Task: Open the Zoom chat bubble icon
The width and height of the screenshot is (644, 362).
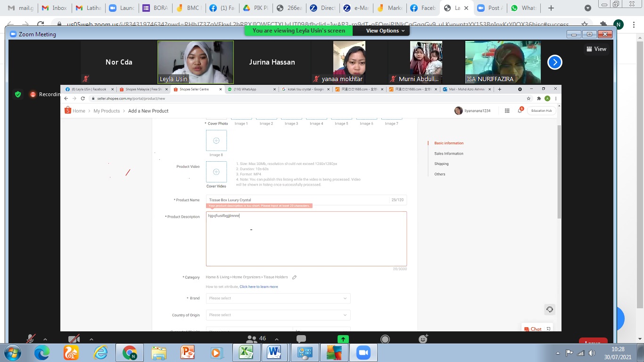Action: [x=301, y=339]
